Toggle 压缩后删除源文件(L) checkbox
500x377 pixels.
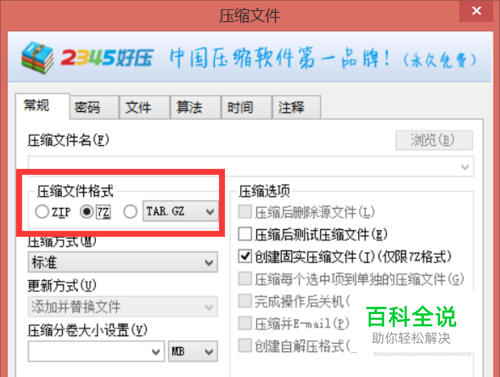245,212
